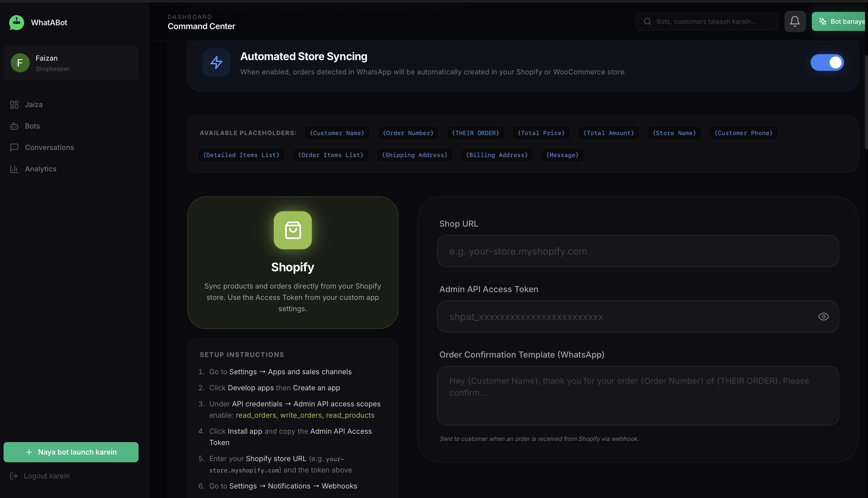Click the Faizan avatar circle
This screenshot has width=868, height=498.
tap(20, 63)
